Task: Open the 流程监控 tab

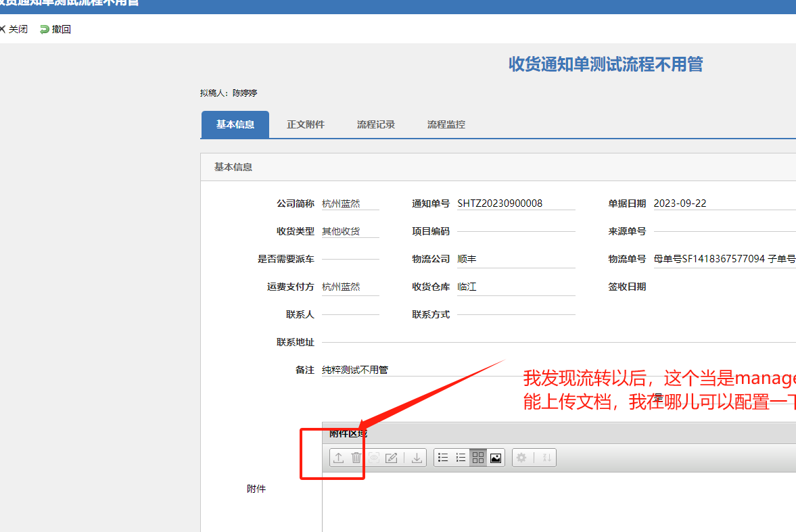Action: coord(446,124)
